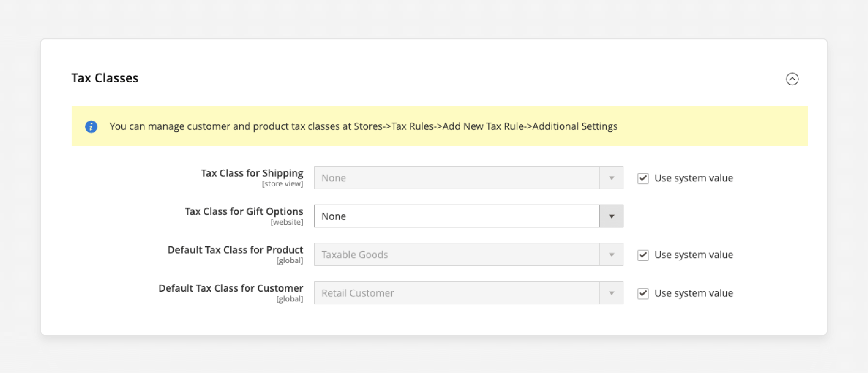Screen dimensions: 868x373
Task: Click the blue info icon in notice
Action: tap(91, 127)
